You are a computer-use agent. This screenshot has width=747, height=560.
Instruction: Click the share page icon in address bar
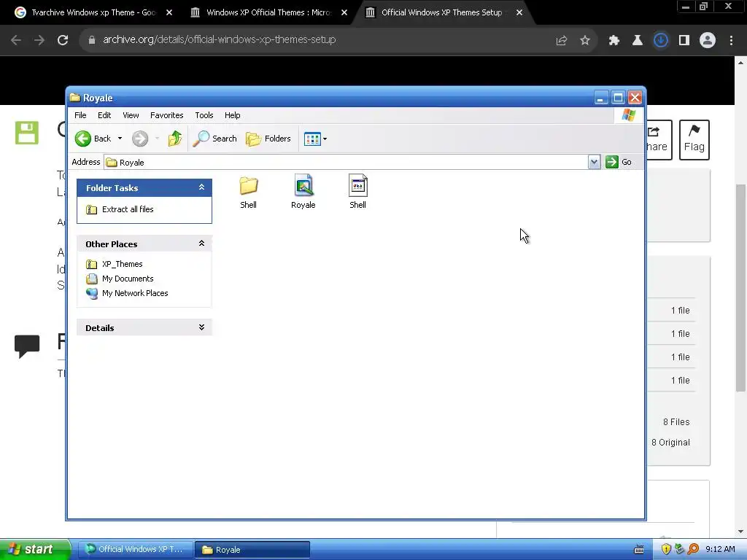562,41
